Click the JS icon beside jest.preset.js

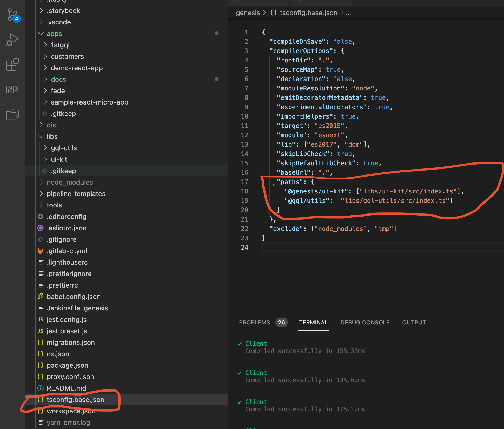[41, 331]
